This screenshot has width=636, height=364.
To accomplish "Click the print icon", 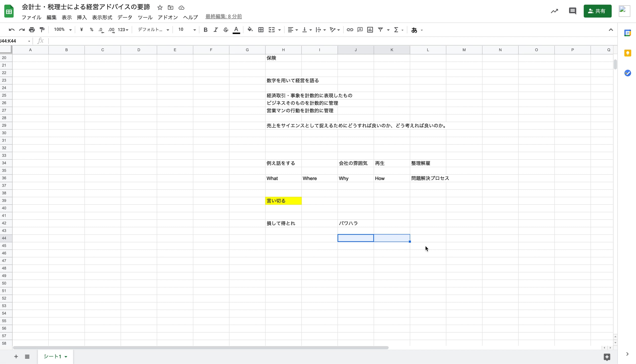I will pyautogui.click(x=32, y=30).
